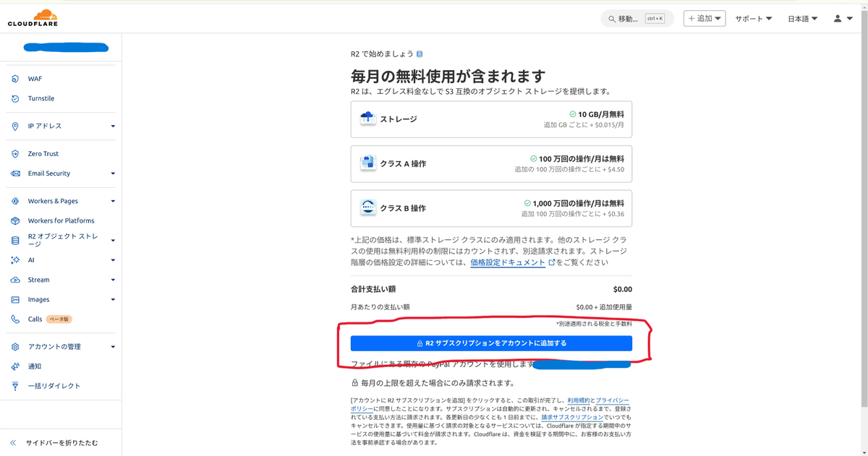The width and height of the screenshot is (868, 456).
Task: Click the WAF shield icon
Action: coord(15,79)
